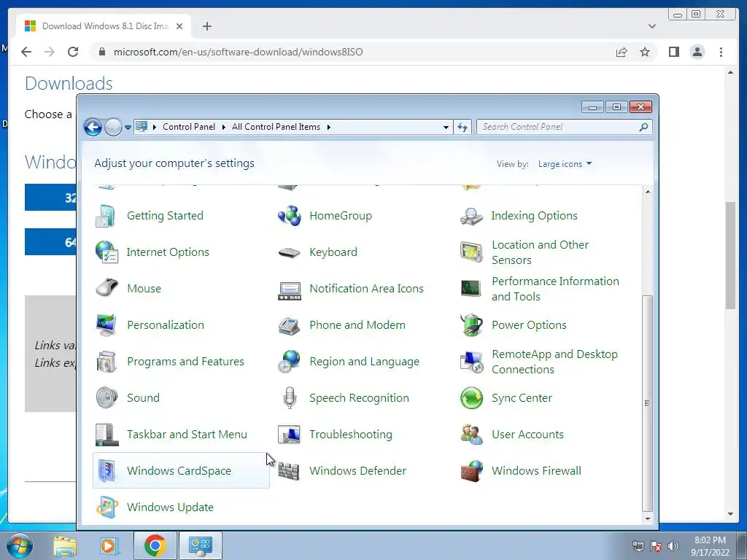747x560 pixels.
Task: Open the Sound speaker icon
Action: (x=106, y=398)
